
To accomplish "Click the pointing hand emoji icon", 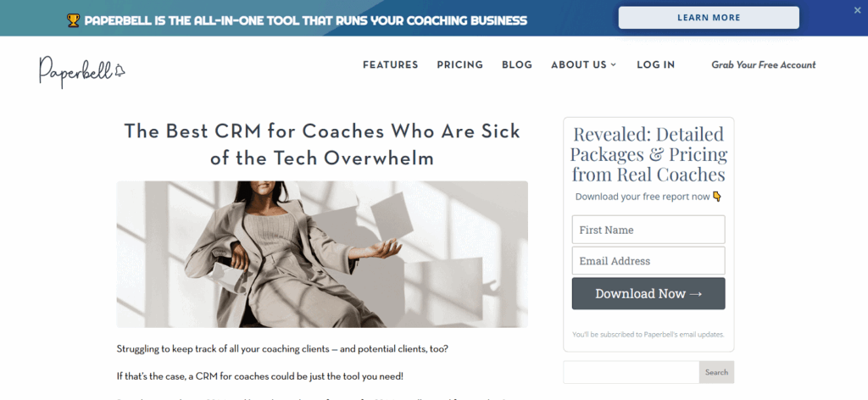I will tap(717, 197).
